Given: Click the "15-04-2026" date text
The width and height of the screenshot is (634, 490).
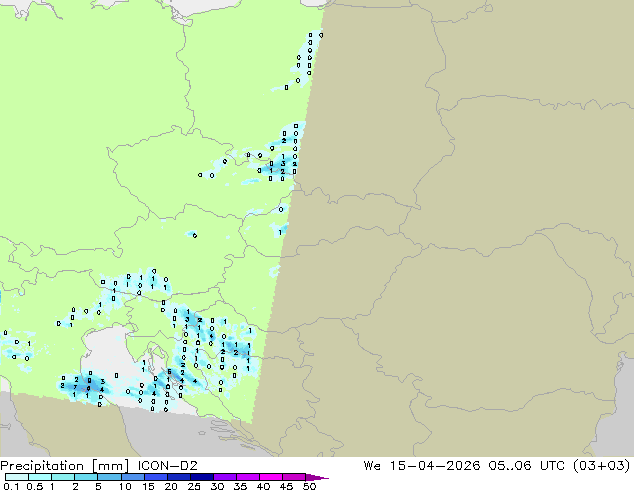Looking at the screenshot, I should pos(435,466).
